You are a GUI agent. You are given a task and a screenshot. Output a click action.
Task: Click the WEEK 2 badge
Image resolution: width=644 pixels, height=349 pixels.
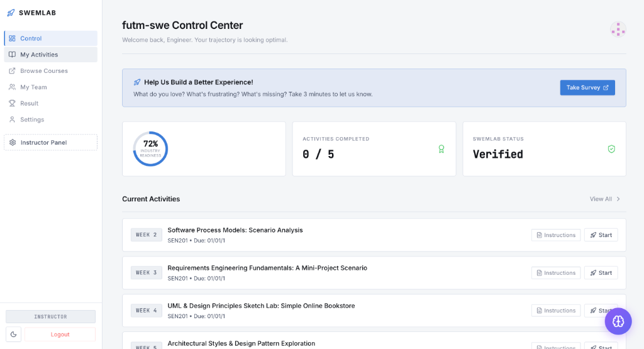coord(146,235)
